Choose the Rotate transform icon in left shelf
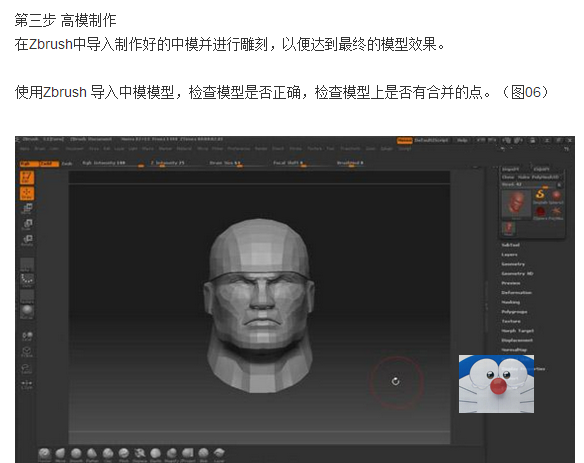 point(27,240)
